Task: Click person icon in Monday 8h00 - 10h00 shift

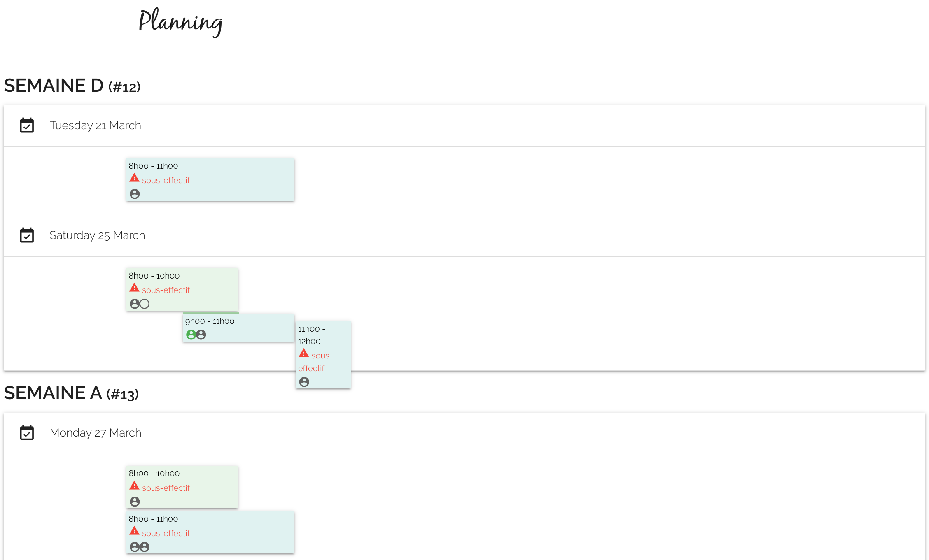Action: pos(135,502)
